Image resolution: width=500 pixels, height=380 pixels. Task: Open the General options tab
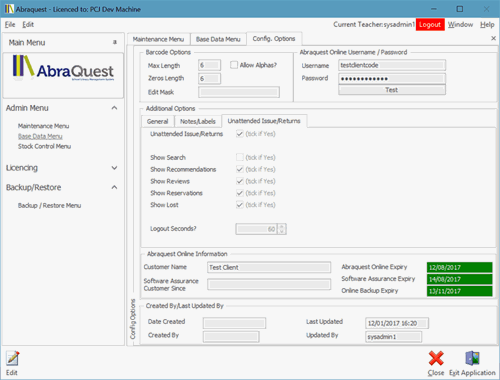coord(158,121)
